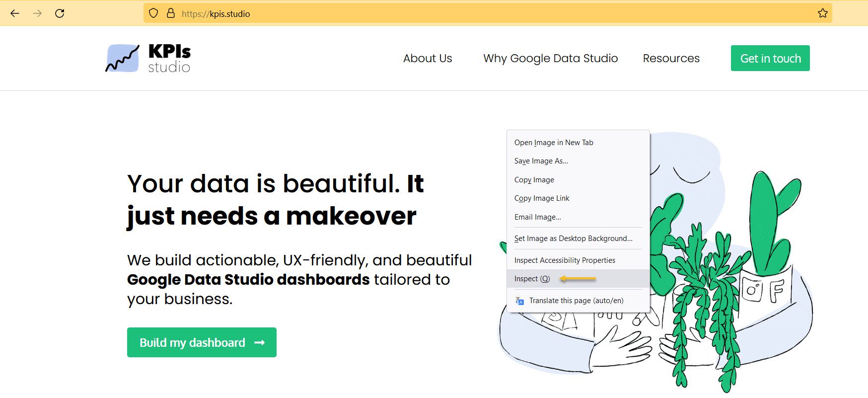Open the About Us nav link

point(428,58)
